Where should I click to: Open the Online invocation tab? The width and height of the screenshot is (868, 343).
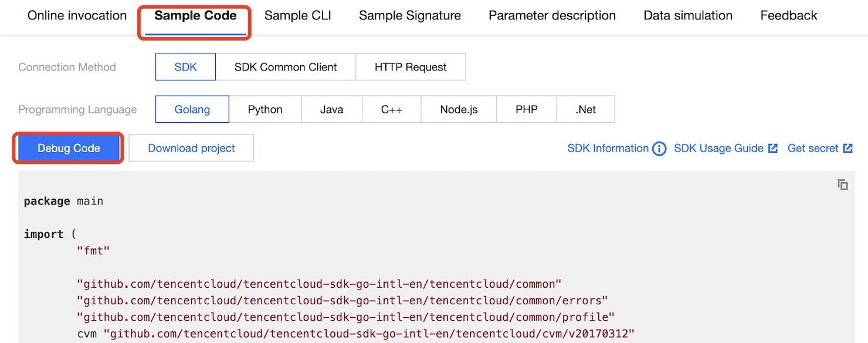(x=77, y=16)
